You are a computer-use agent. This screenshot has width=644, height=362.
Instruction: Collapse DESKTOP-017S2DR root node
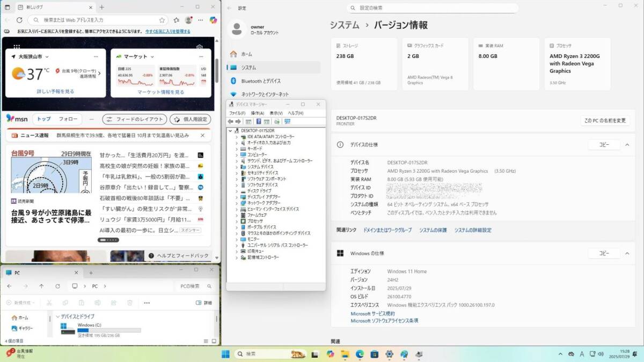pyautogui.click(x=230, y=130)
